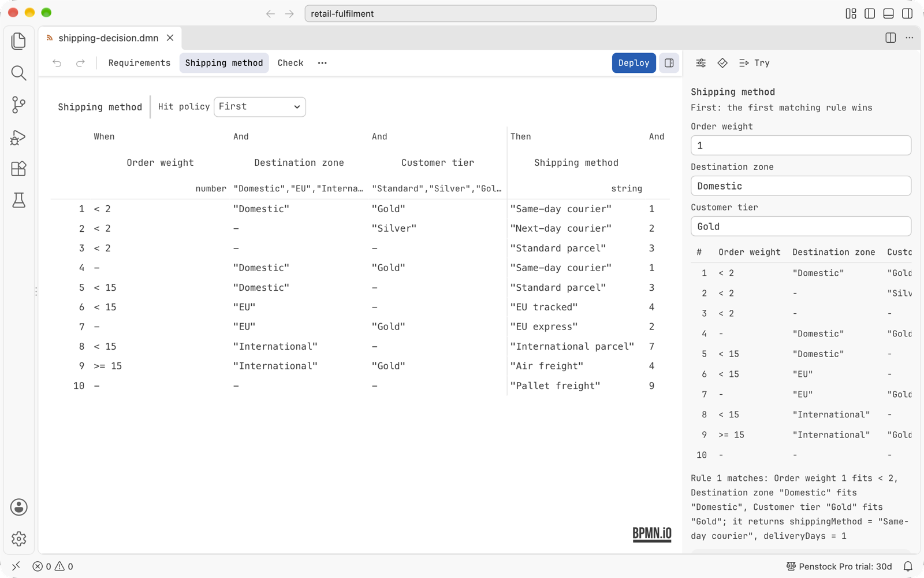Click the Customer tier input field

(801, 227)
